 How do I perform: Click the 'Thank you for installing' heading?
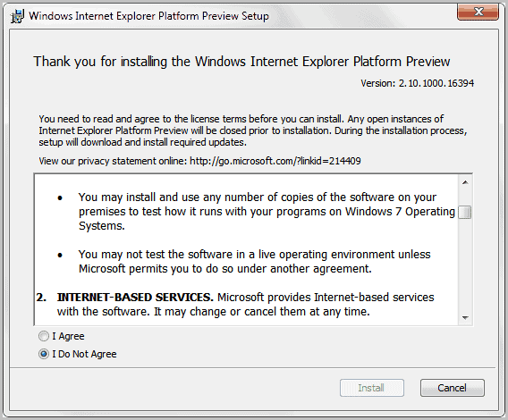[241, 62]
